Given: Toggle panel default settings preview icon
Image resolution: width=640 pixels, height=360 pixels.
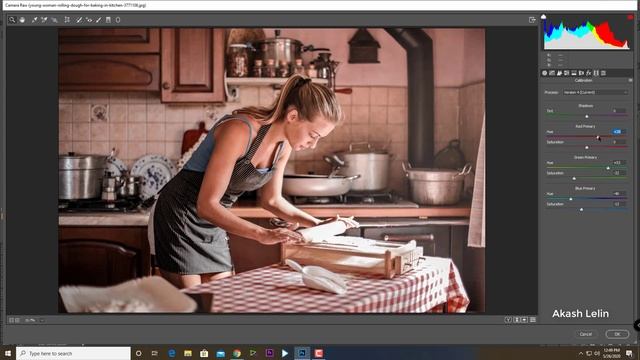Looking at the screenshot, I should tap(533, 320).
